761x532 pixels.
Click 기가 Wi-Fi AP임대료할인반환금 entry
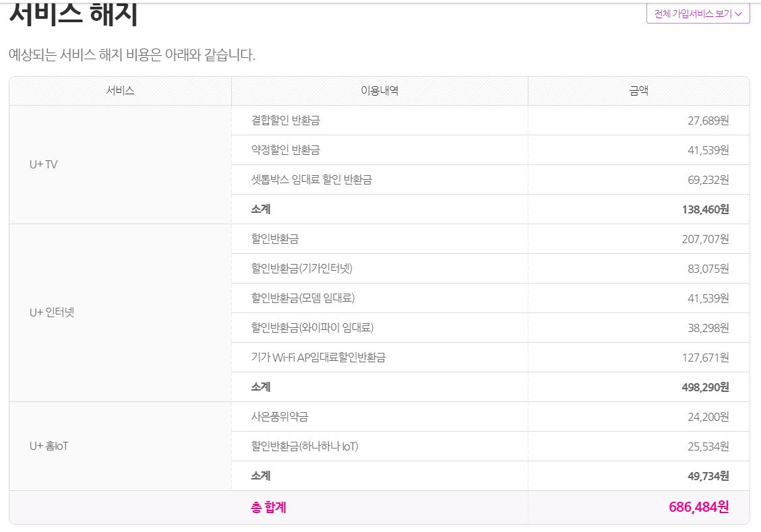(x=318, y=358)
